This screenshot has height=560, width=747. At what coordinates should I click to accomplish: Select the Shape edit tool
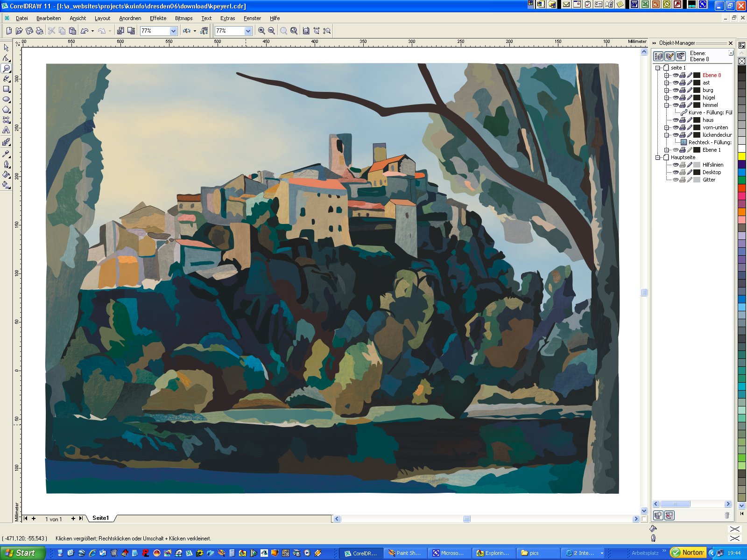[6, 58]
